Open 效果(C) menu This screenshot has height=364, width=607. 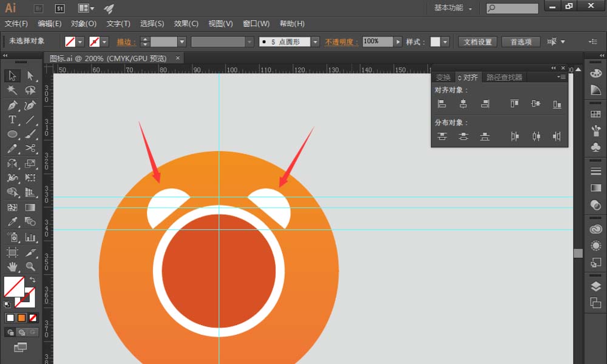(x=186, y=24)
